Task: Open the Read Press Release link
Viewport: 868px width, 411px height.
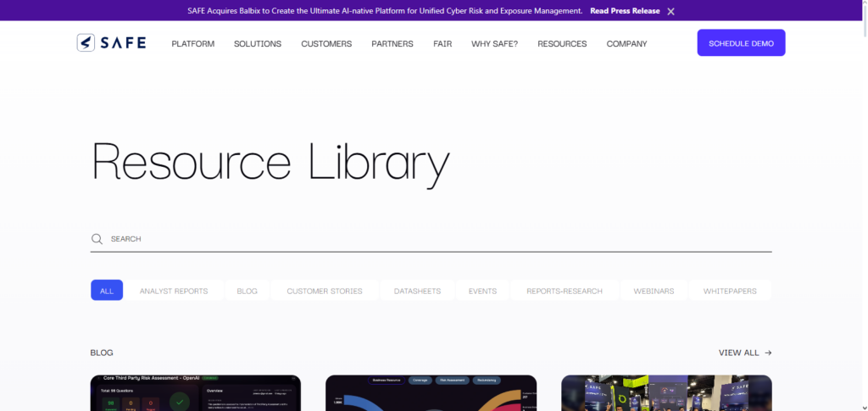Action: click(x=625, y=11)
